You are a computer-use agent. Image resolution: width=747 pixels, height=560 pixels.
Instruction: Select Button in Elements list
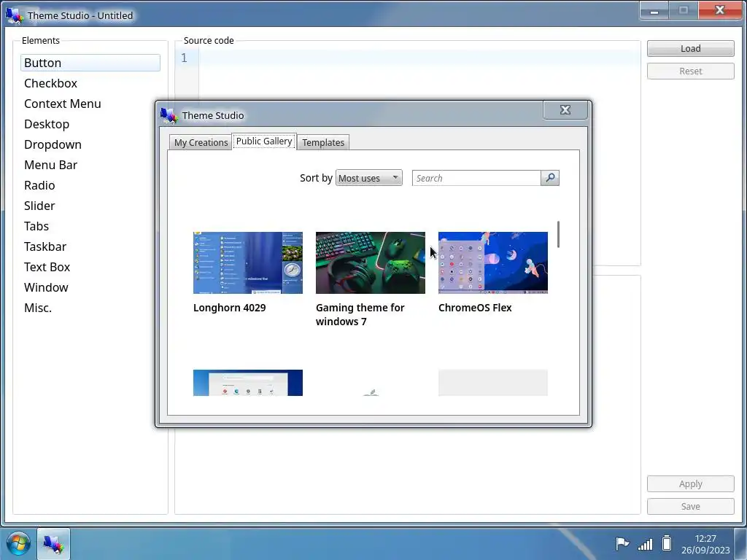90,63
